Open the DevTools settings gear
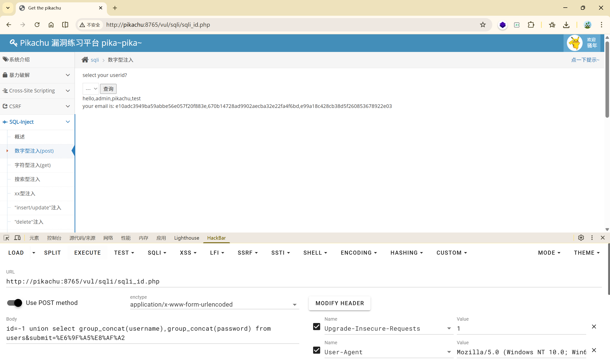The width and height of the screenshot is (610, 364). pyautogui.click(x=581, y=238)
